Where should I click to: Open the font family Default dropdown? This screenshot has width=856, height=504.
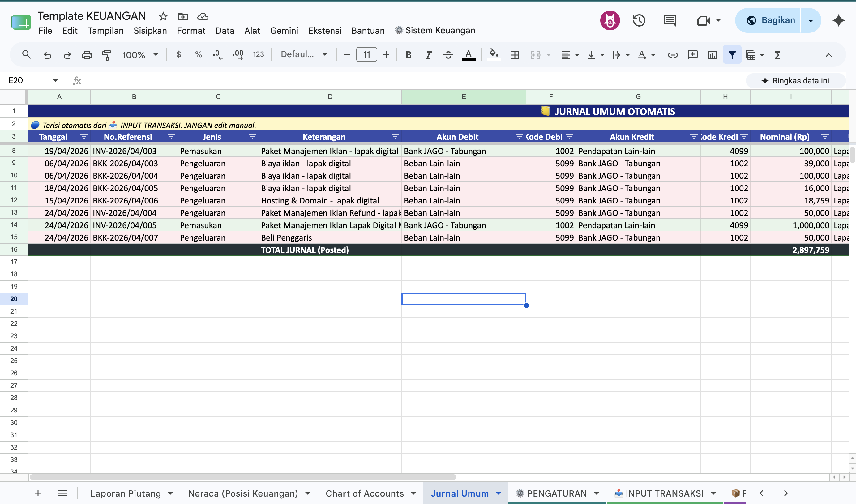(304, 54)
